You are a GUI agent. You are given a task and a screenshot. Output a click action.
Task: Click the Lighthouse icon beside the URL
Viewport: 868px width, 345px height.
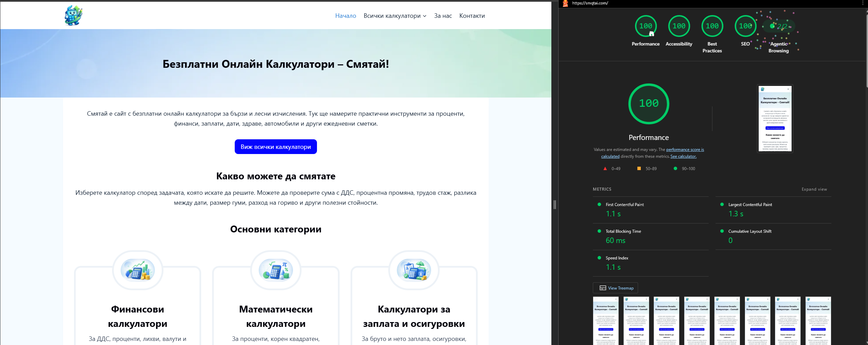coord(565,3)
